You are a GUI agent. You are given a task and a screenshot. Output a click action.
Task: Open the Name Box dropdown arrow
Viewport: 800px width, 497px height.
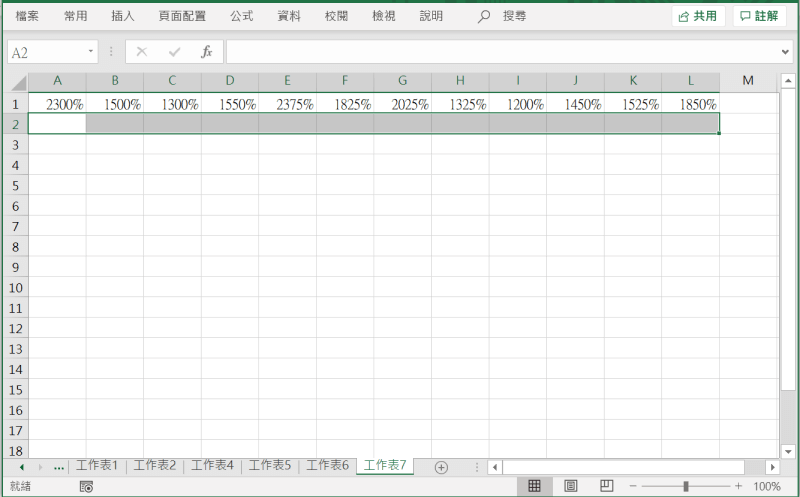[x=91, y=52]
